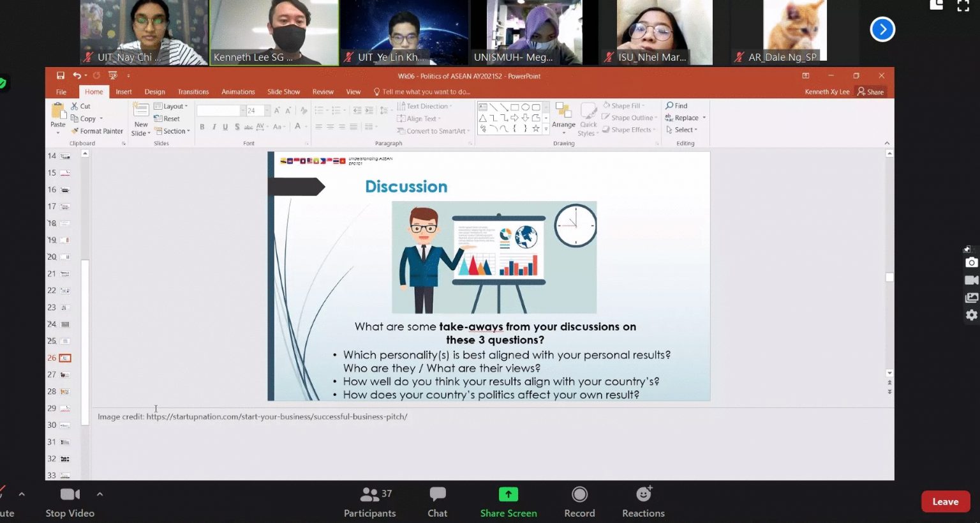Image resolution: width=980 pixels, height=523 pixels.
Task: Insert a New Slide
Action: coord(141,119)
